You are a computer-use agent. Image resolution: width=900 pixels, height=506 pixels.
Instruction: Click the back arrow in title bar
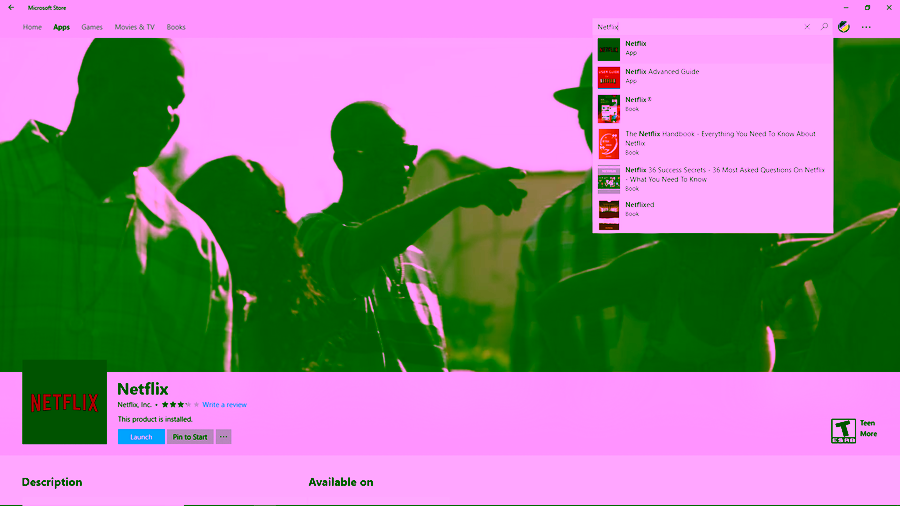[x=11, y=7]
